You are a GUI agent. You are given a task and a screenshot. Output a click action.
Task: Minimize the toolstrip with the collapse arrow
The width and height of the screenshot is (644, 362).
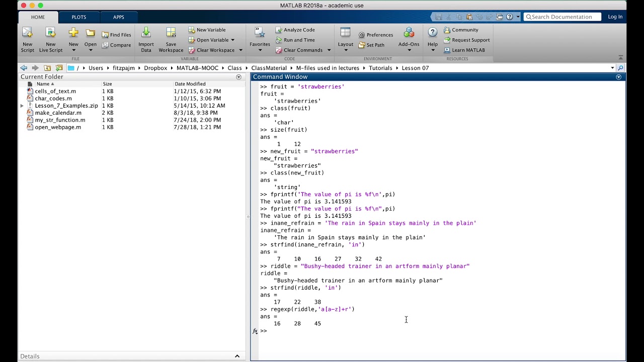point(620,57)
